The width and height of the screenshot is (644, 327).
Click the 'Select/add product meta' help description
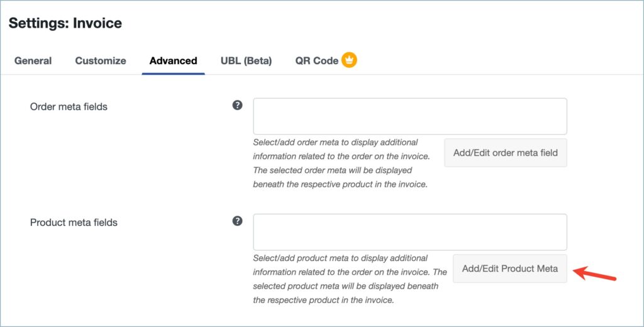pos(350,279)
